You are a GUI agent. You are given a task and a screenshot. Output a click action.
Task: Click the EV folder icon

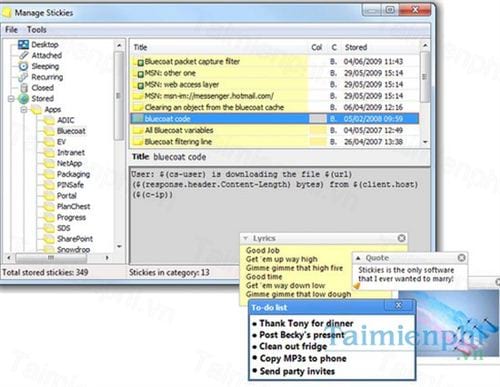tap(49, 142)
